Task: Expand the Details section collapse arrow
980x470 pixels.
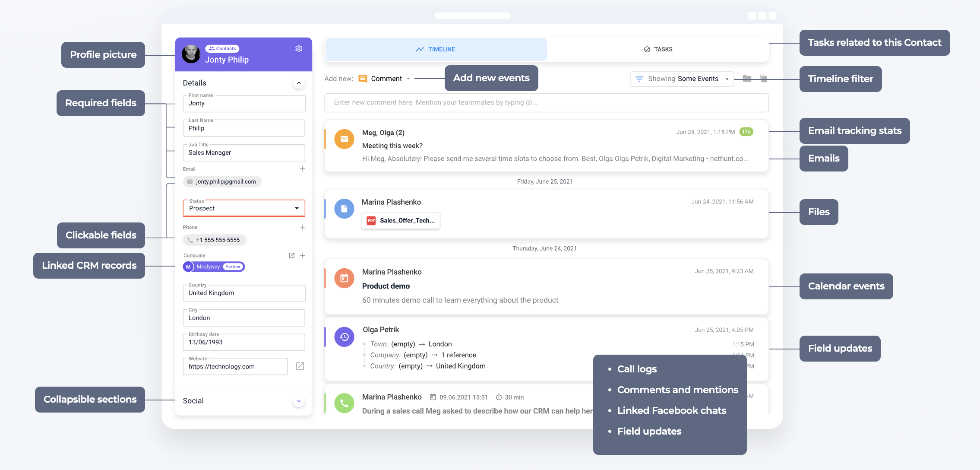Action: click(299, 82)
